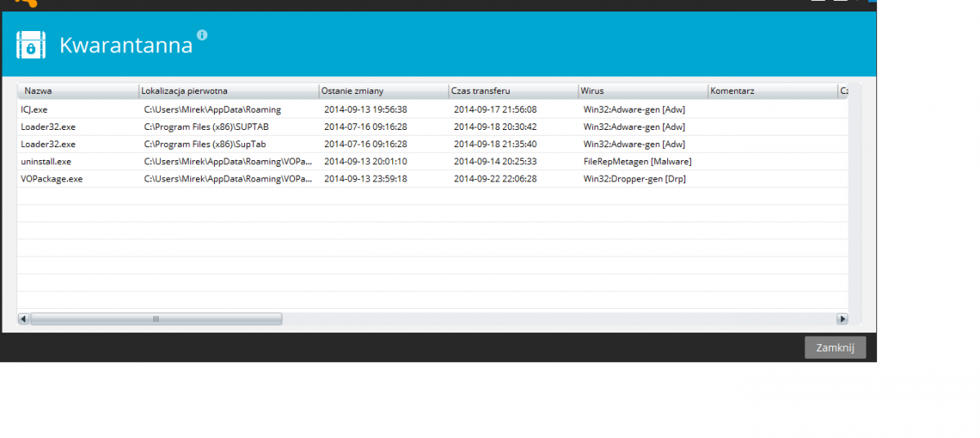Image resolution: width=980 pixels, height=438 pixels.
Task: Click the Zamknij button
Action: pyautogui.click(x=835, y=347)
